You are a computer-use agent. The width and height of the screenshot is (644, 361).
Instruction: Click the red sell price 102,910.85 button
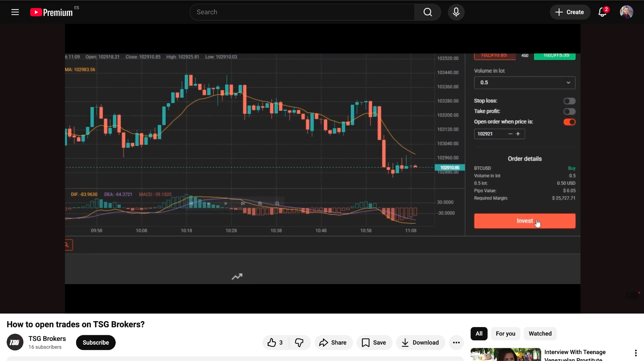coord(495,56)
